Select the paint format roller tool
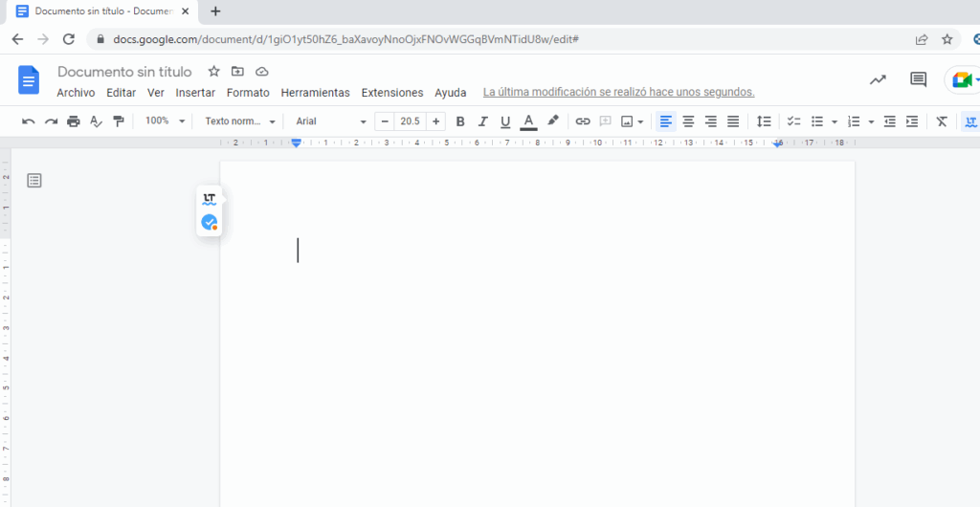The height and width of the screenshot is (507, 980). pyautogui.click(x=119, y=121)
